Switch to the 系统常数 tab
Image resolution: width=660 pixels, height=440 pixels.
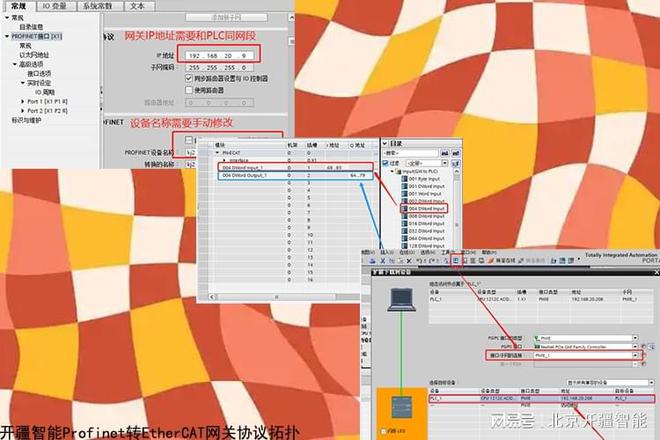[98, 5]
